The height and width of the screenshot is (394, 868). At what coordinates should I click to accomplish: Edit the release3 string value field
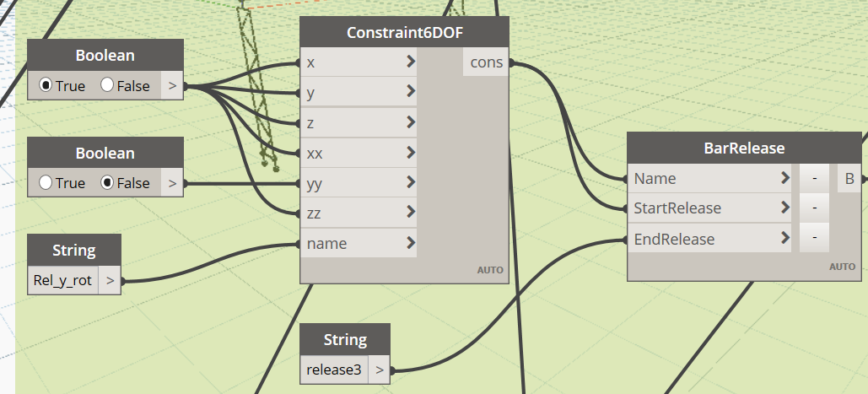tap(334, 370)
